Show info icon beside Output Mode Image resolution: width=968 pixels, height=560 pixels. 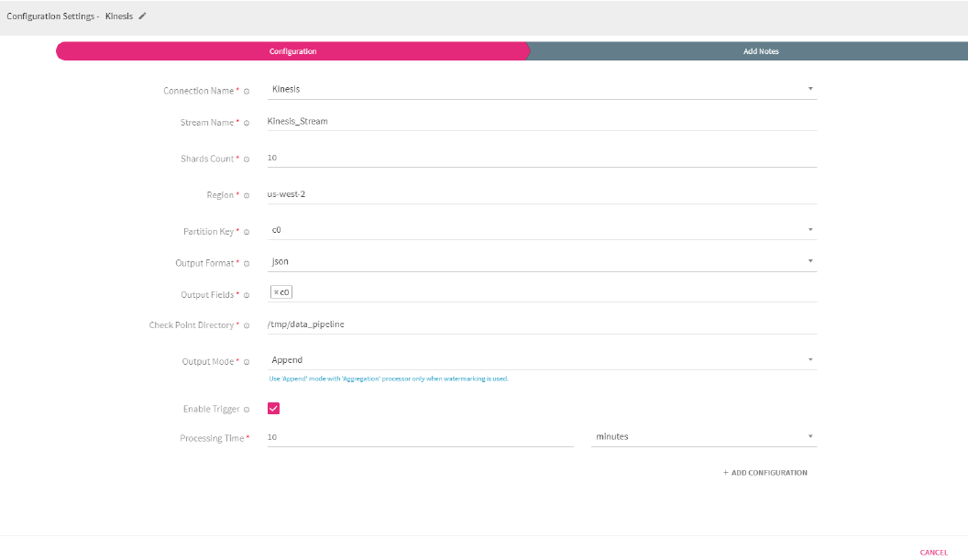click(x=247, y=362)
